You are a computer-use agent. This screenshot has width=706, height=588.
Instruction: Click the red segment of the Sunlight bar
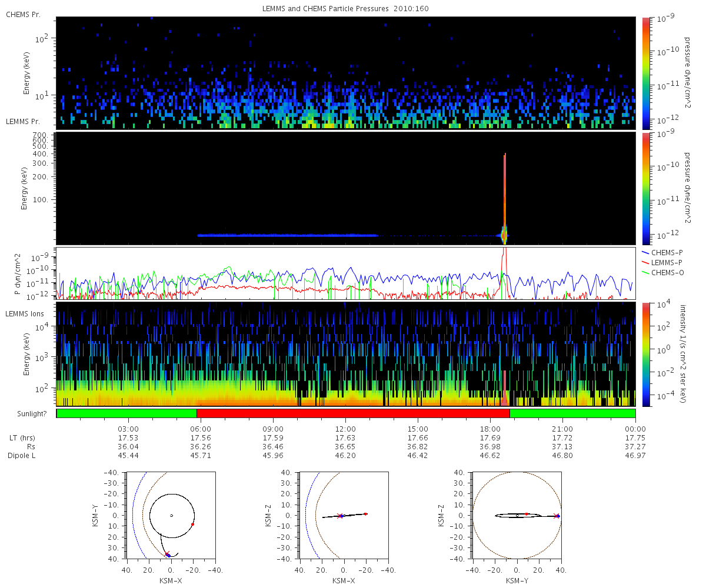[353, 413]
